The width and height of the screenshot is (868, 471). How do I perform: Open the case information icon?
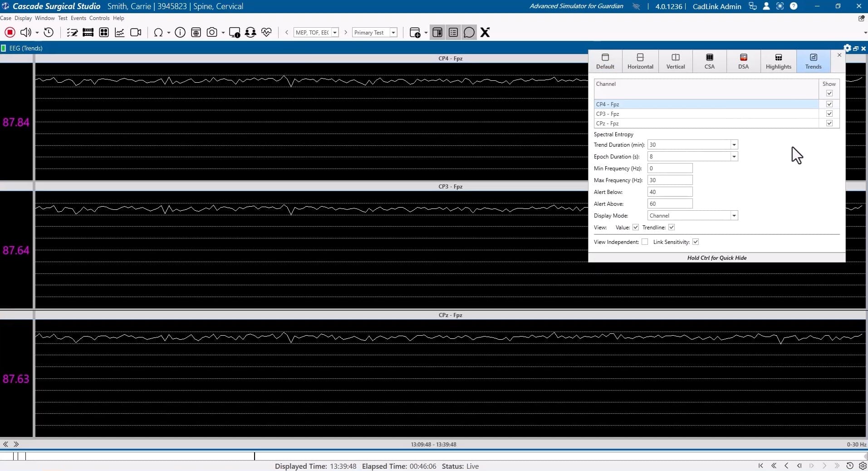pyautogui.click(x=180, y=32)
